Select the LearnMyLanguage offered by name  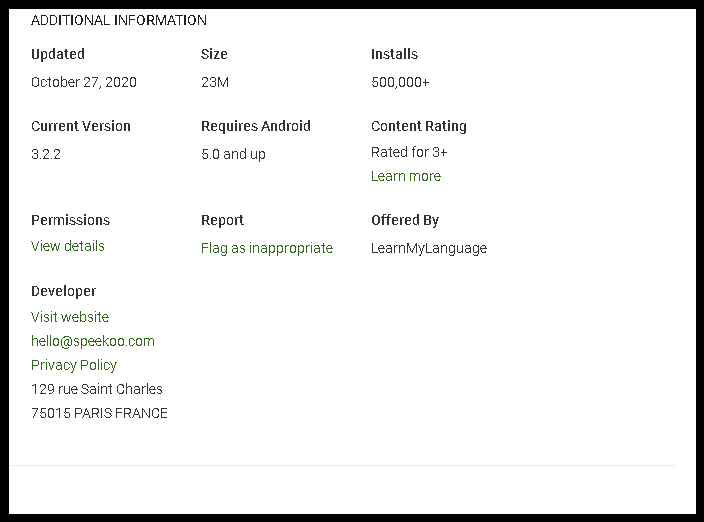(x=429, y=248)
